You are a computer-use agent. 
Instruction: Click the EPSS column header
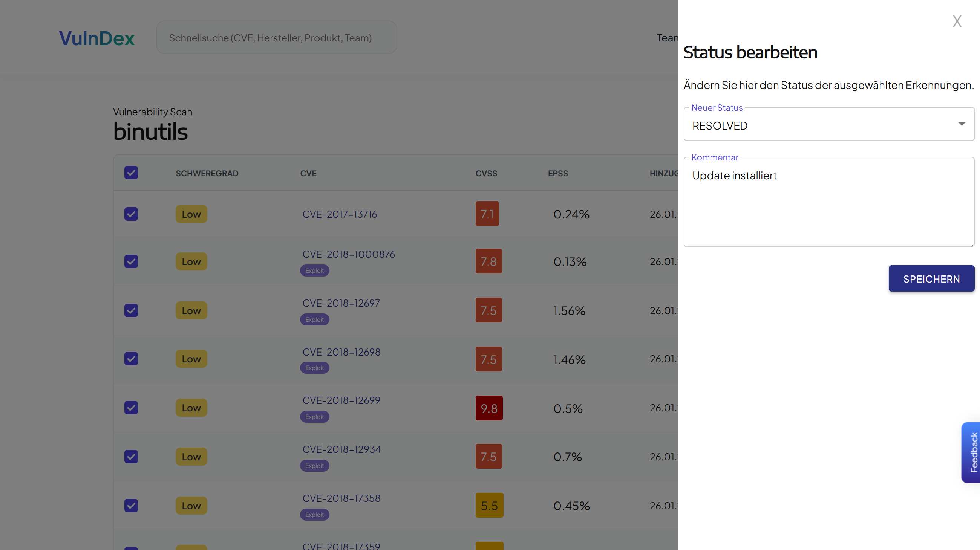[x=558, y=173]
